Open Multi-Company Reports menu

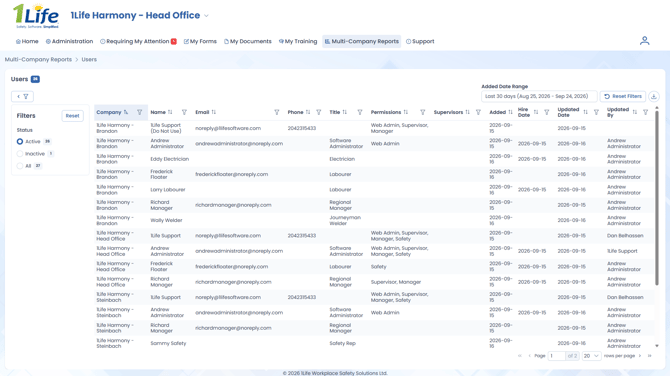[x=361, y=41]
